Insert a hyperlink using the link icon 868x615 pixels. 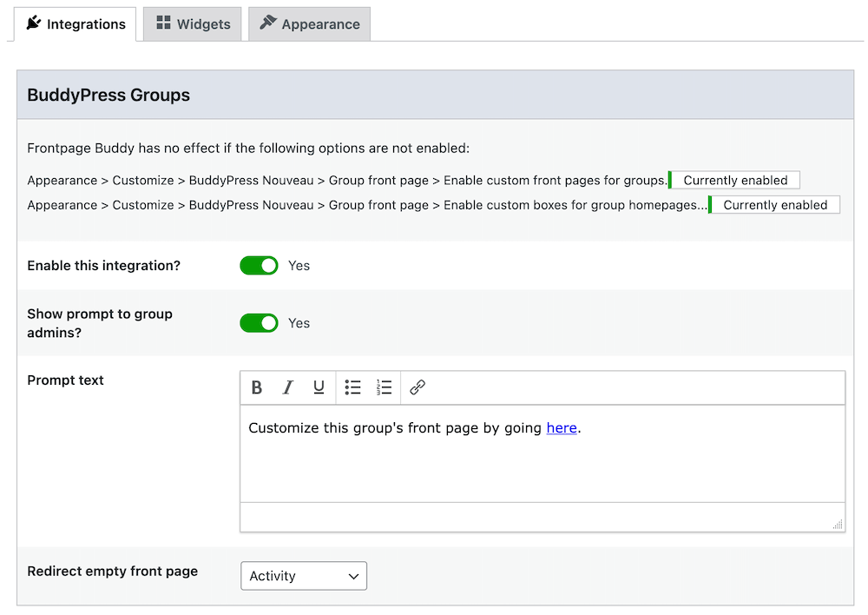pos(418,387)
